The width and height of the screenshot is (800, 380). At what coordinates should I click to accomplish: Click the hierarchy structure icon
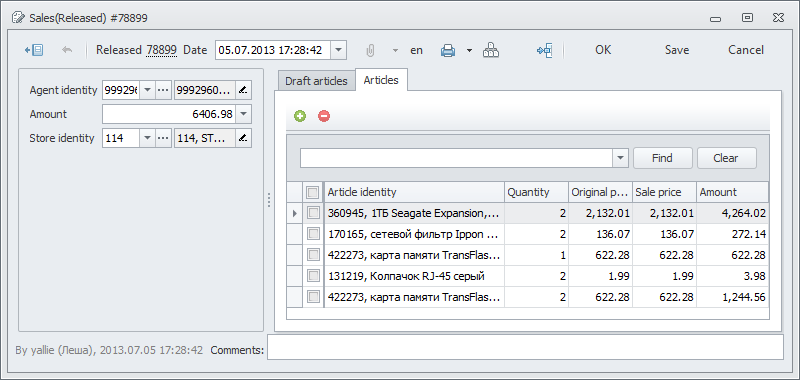point(491,50)
